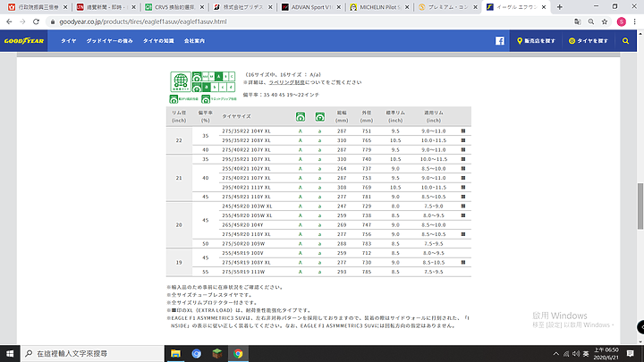644x362 pixels.
Task: Select the 275/40R22 107Y XL size
Action: [x=247, y=150]
